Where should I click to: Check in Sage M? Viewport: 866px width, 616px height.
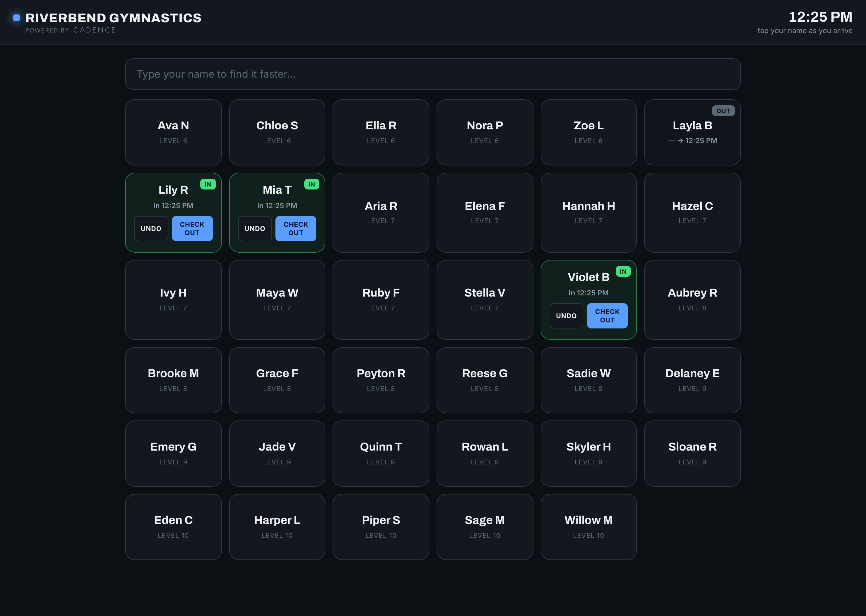(x=484, y=527)
